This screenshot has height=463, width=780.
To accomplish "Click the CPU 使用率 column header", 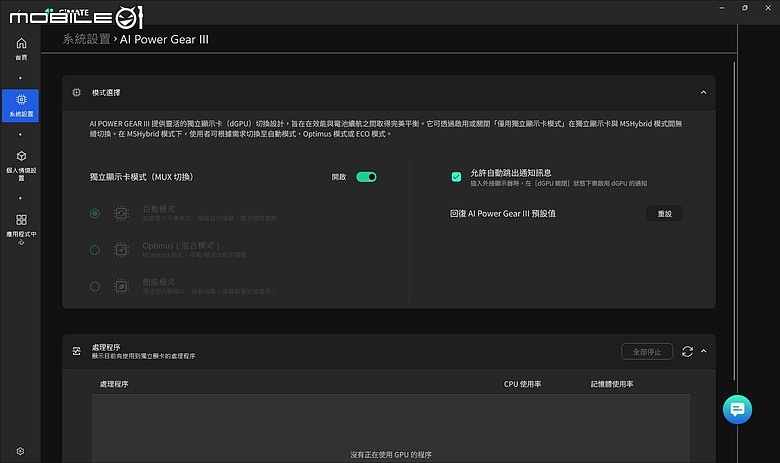I will (x=522, y=384).
